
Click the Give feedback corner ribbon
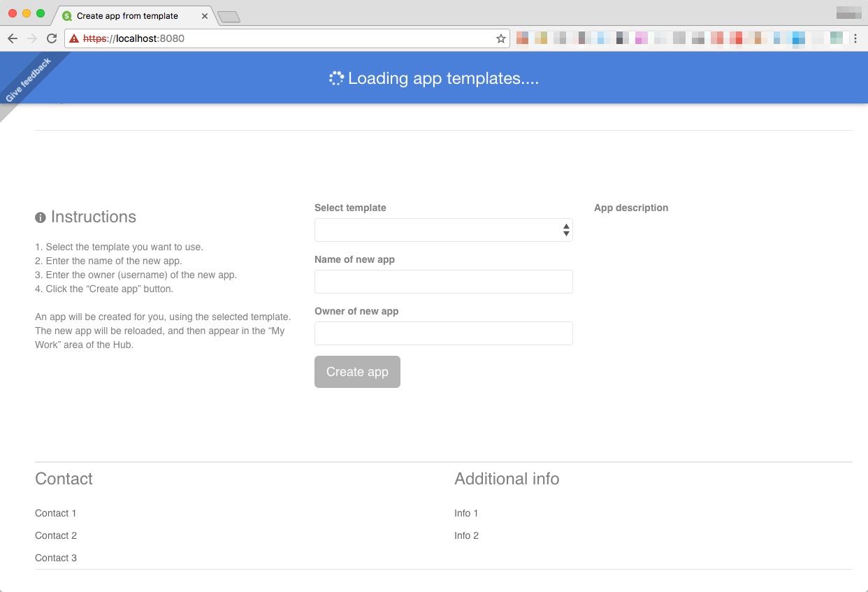[x=28, y=80]
